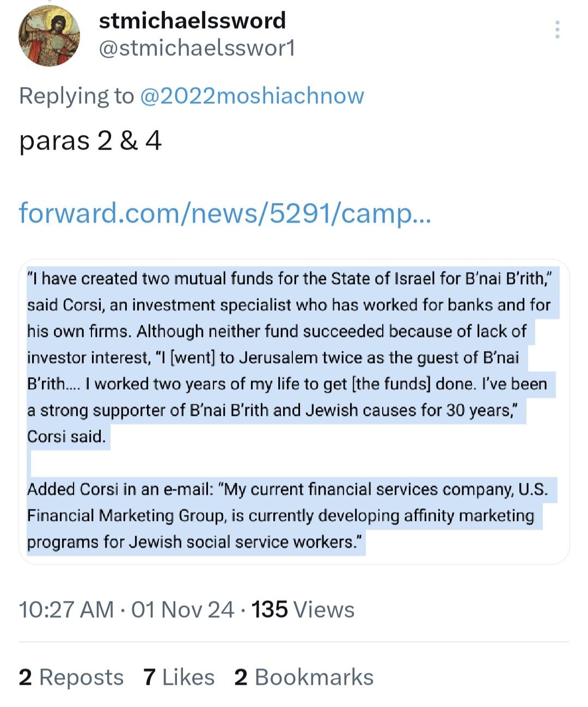Viewport: 588px width, 707px height.
Task: Click the 01 Nov 24 date
Action: [183, 610]
